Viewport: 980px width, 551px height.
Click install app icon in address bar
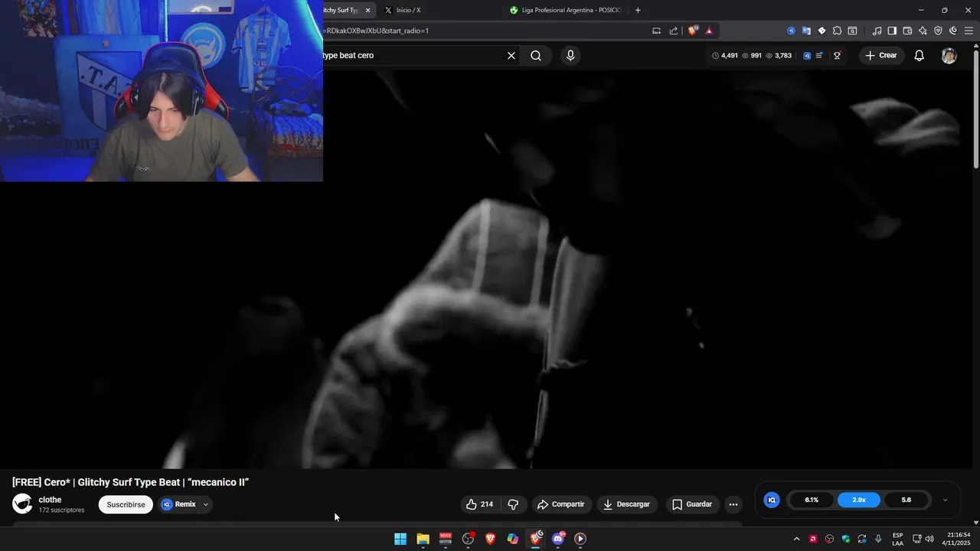click(656, 31)
